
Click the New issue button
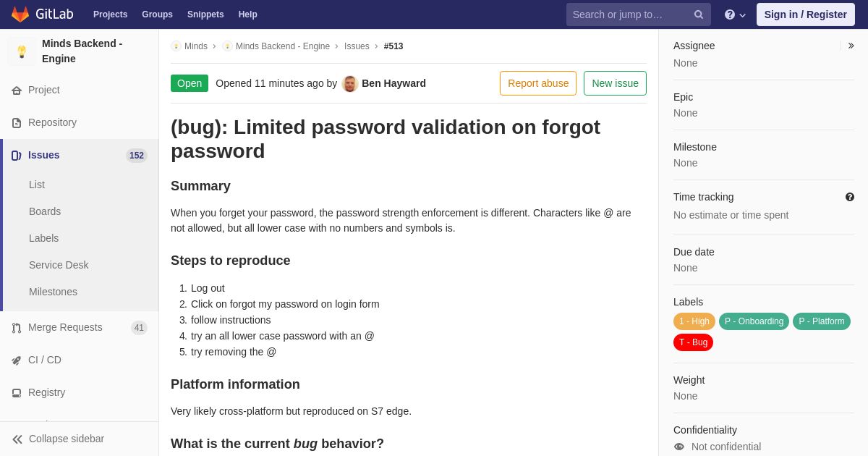[x=615, y=83]
